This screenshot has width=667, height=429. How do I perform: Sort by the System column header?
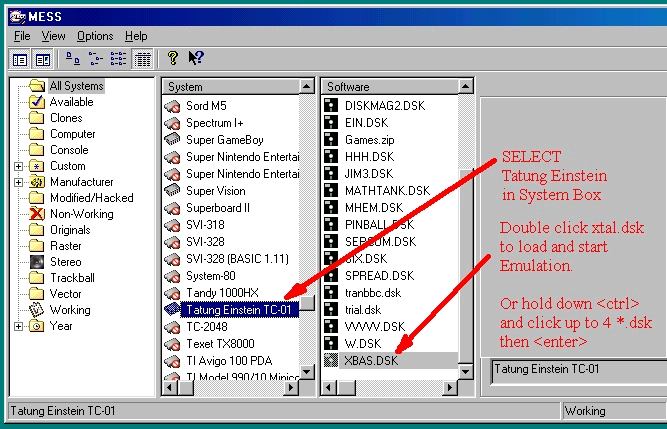pyautogui.click(x=231, y=87)
